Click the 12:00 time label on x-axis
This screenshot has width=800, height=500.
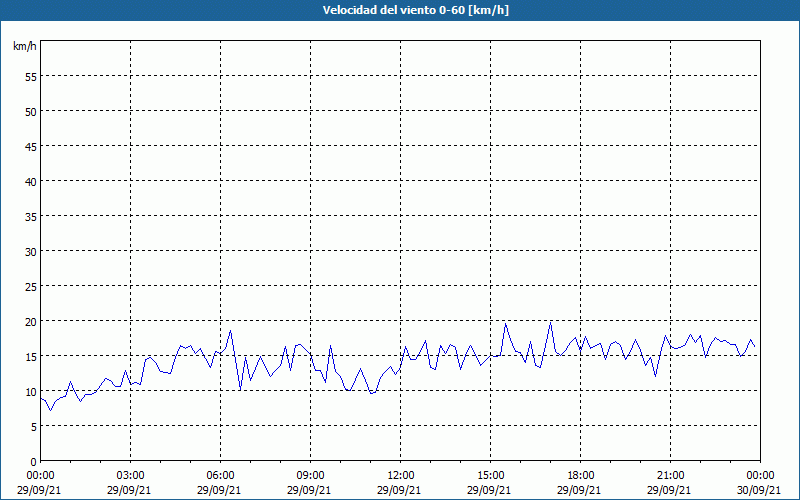pyautogui.click(x=401, y=476)
